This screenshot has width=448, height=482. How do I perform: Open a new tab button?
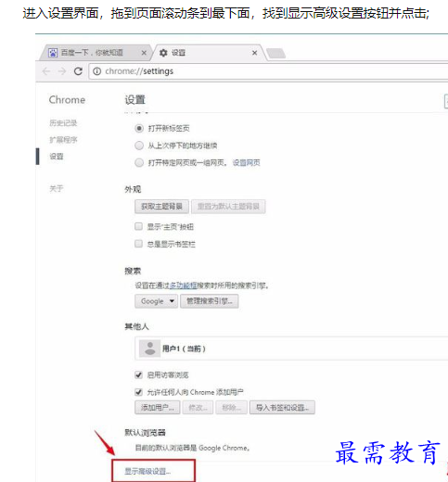275,53
